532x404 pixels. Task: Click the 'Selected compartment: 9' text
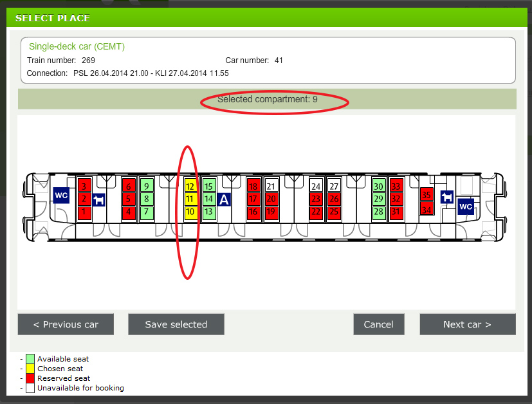268,99
